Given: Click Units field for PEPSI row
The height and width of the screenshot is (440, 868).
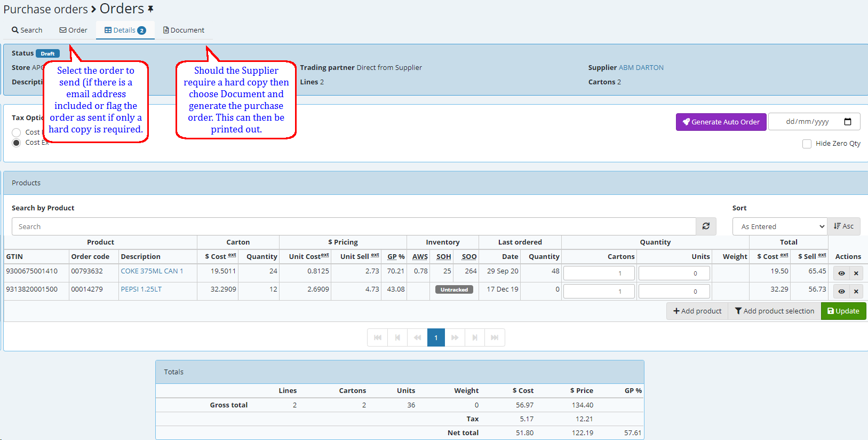Looking at the screenshot, I should click(674, 292).
